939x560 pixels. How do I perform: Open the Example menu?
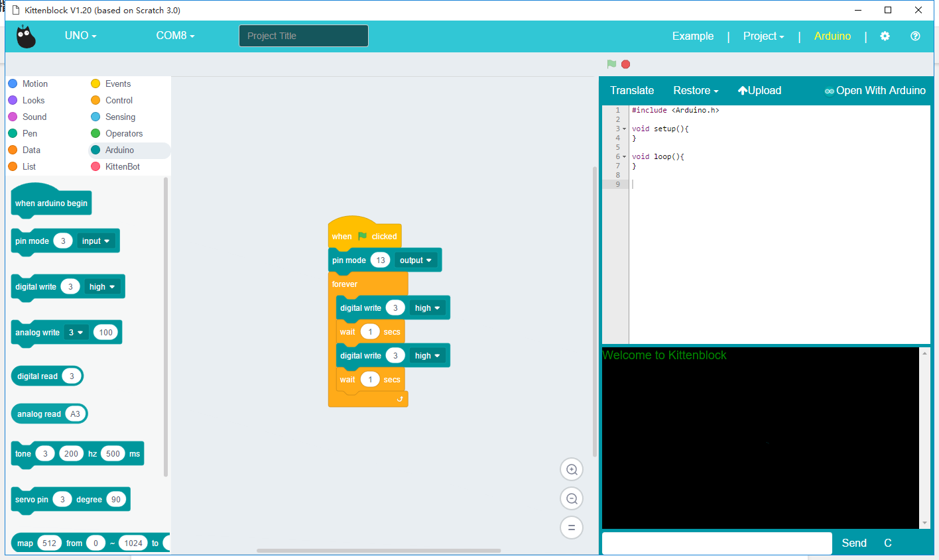coord(693,36)
